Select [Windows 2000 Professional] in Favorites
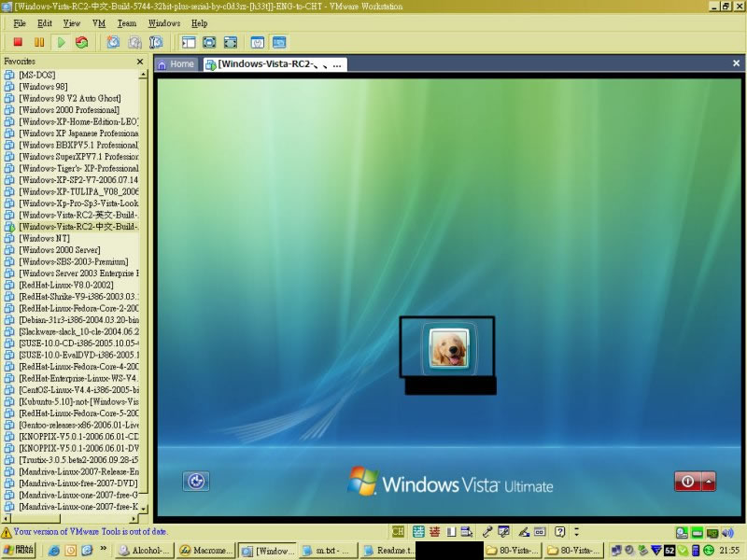 (69, 109)
